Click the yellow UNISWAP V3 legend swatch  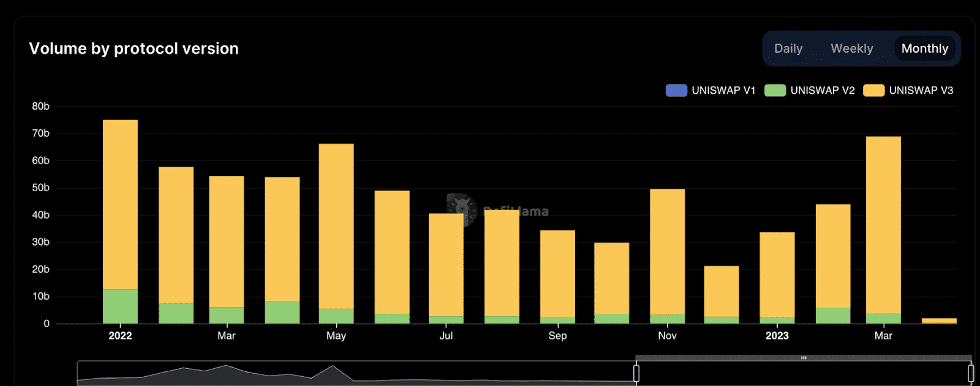coord(873,90)
